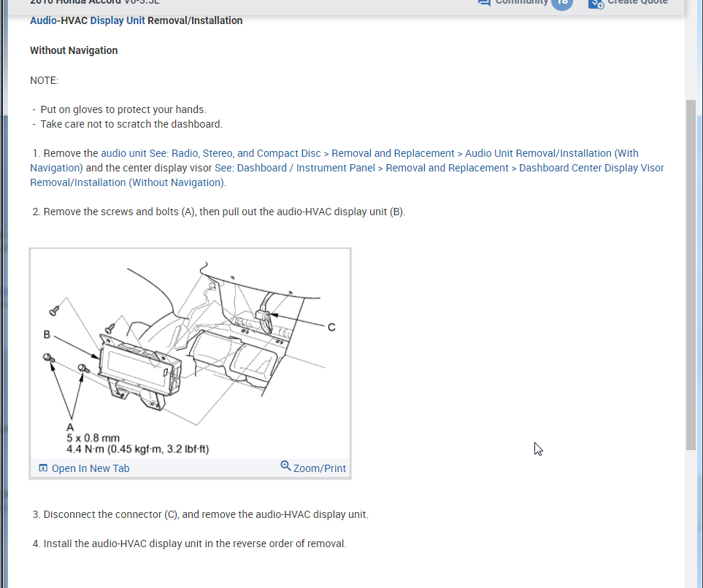Screen dimensions: 703x588
Task: Click the Community chat bubble icon
Action: pos(484,3)
